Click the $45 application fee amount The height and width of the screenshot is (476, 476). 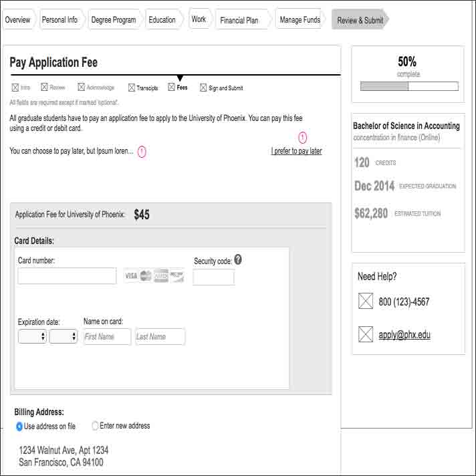point(142,215)
